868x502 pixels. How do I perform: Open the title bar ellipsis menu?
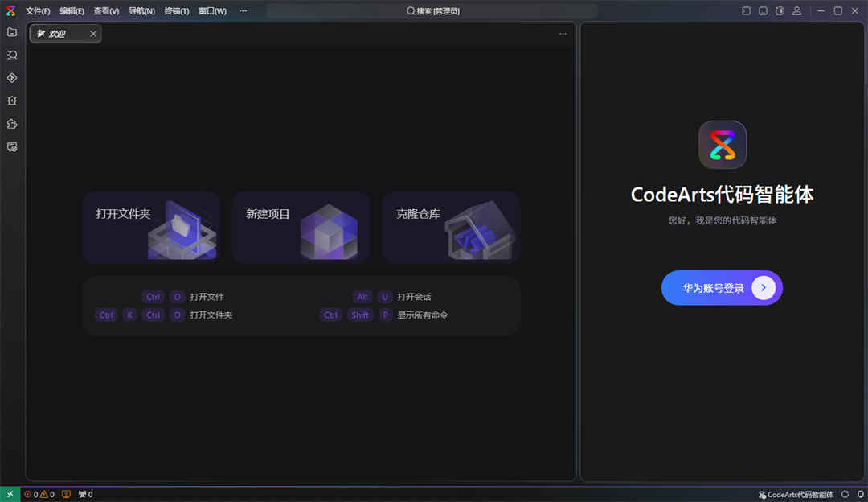coord(243,10)
